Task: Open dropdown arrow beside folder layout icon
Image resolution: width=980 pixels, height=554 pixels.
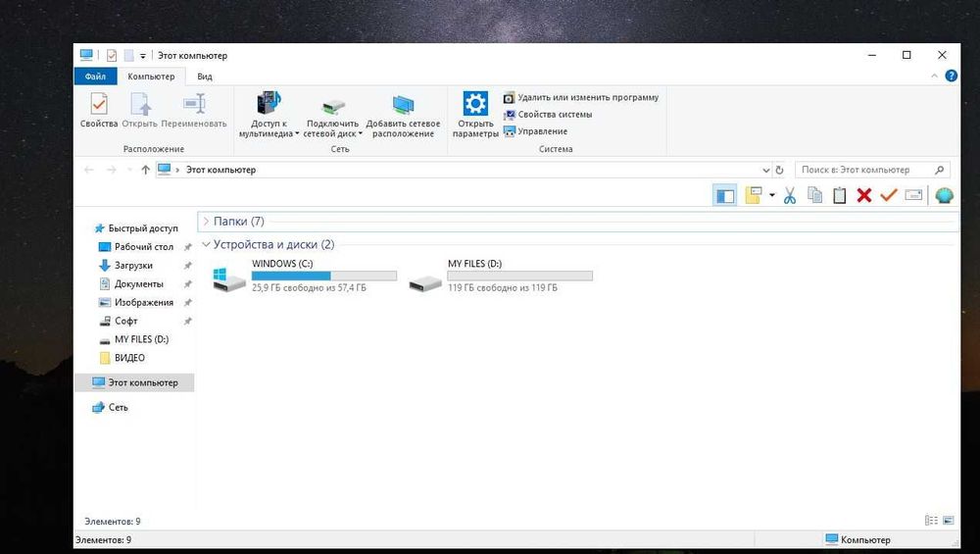Action: point(772,196)
